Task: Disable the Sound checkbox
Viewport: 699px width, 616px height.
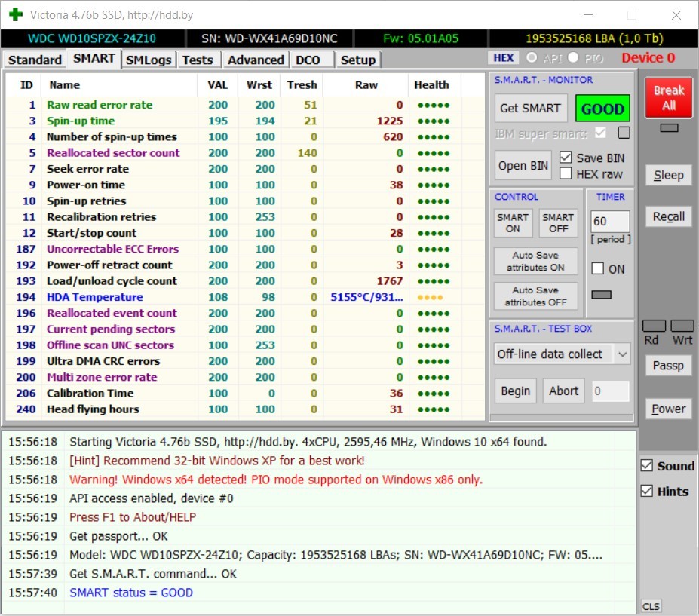Action: click(x=647, y=465)
